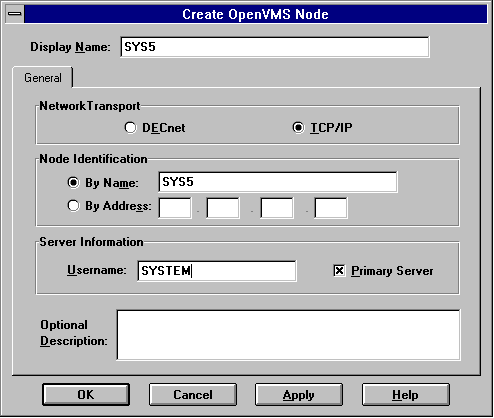This screenshot has width=494, height=418.
Task: Apply the node settings
Action: (299, 395)
